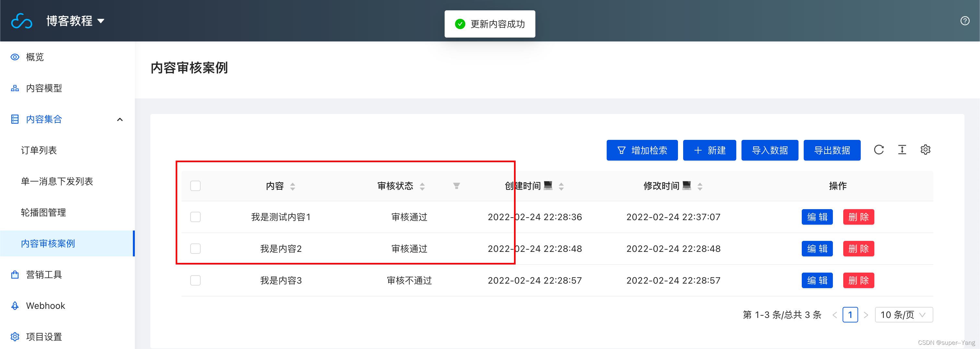Sort by 内容 column arrows
Image resolution: width=980 pixels, height=349 pixels.
click(293, 186)
